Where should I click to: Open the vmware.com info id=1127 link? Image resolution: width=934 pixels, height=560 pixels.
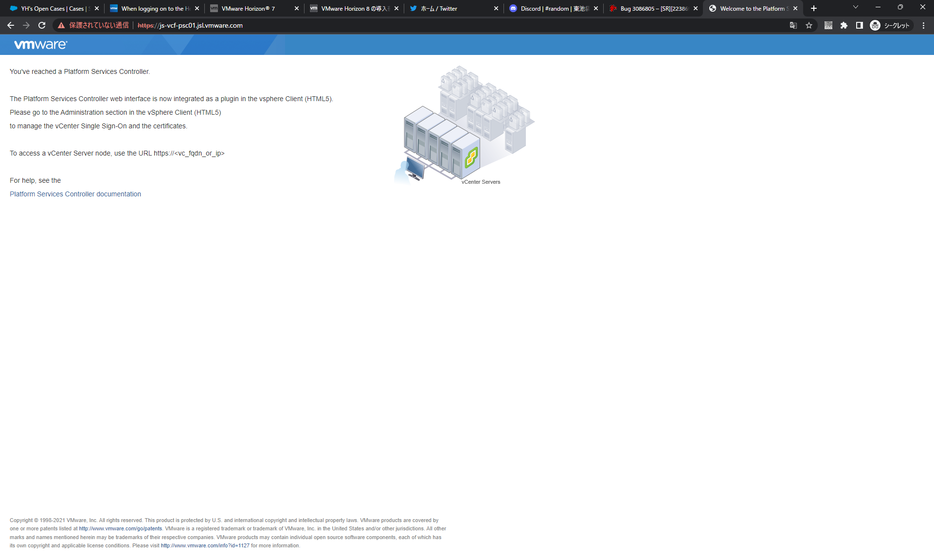tap(205, 545)
